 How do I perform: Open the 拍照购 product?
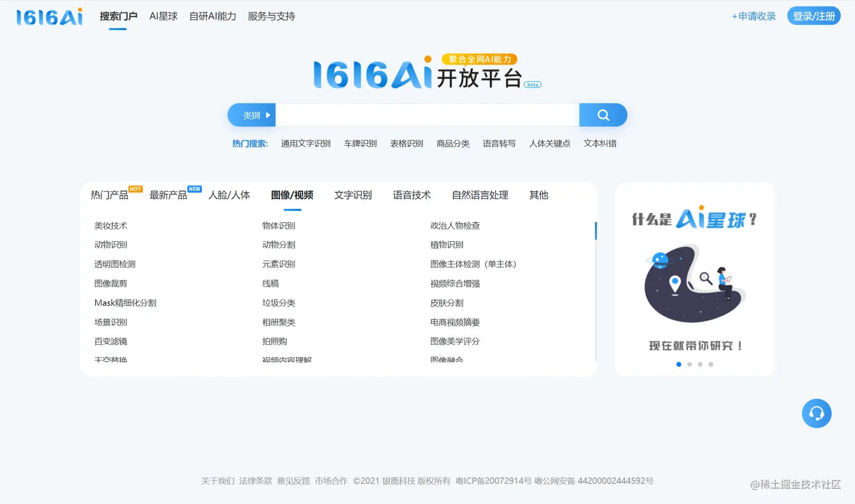[275, 341]
